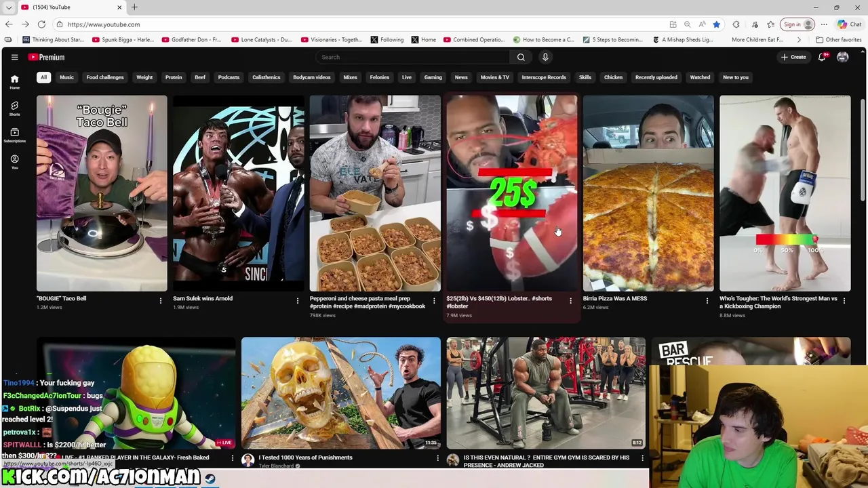The image size is (868, 488).
Task: Click the browser address bar URL
Action: click(104, 24)
